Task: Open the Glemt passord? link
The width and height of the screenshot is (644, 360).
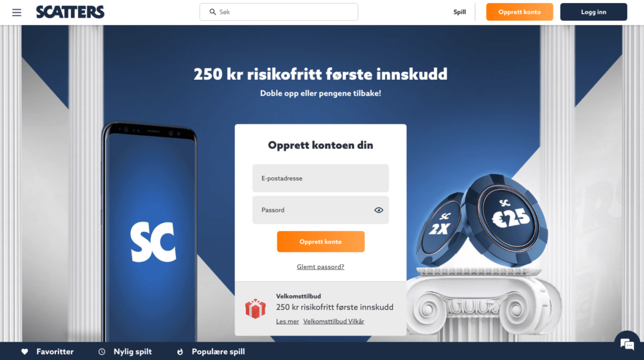Action: [x=321, y=267]
